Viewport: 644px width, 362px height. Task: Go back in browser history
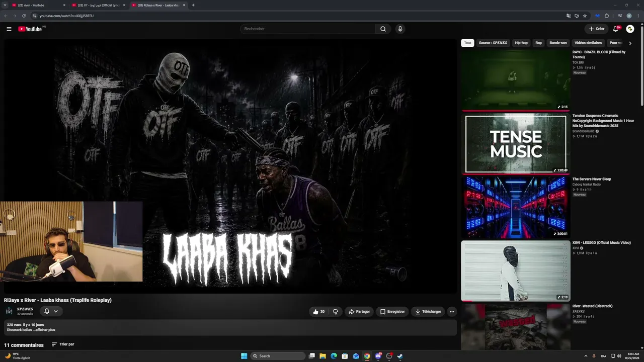(x=6, y=16)
